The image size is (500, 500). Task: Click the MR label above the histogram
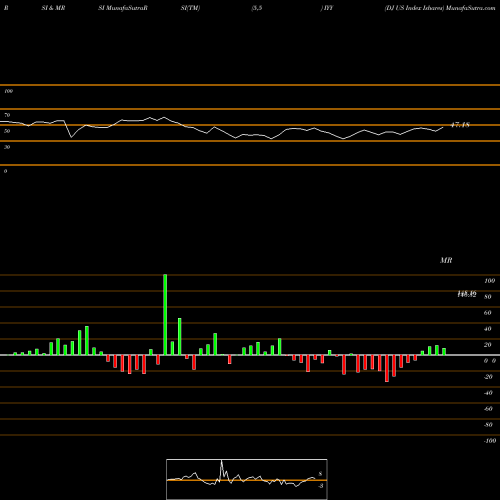pos(446,260)
